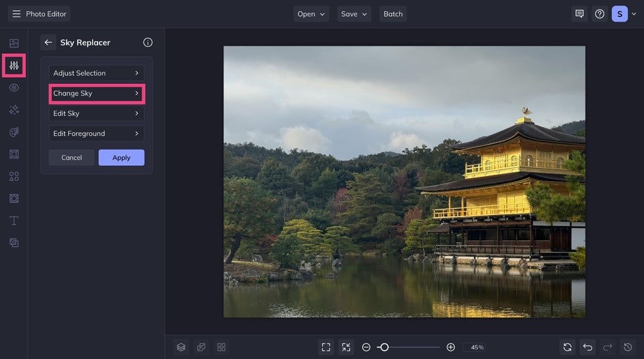Toggle the hamburger menu
The image size is (644, 359).
16,14
